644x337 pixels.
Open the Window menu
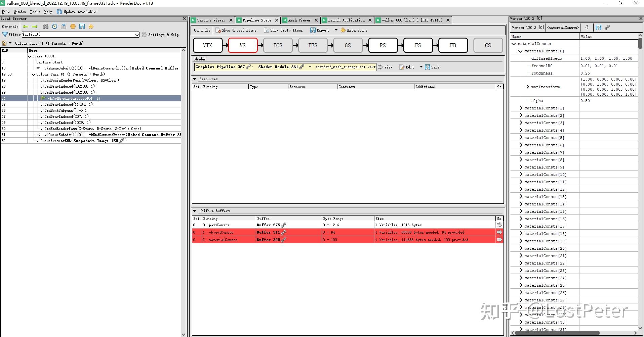(20, 12)
